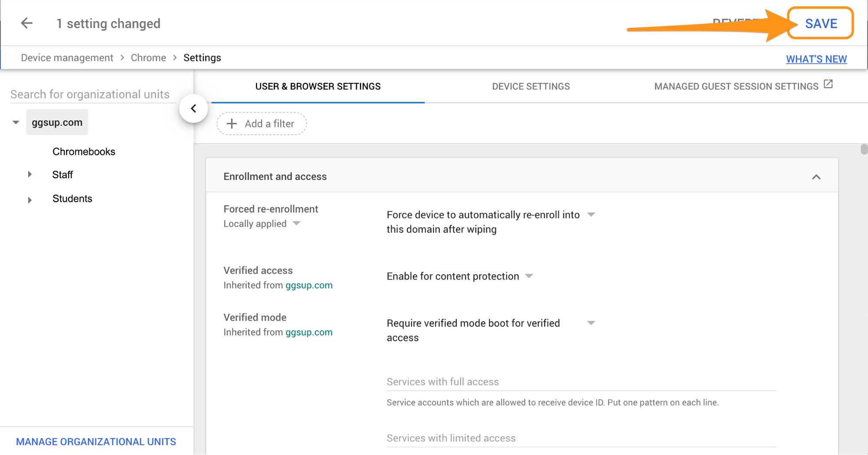Open the Forced re-enrollment value dropdown
Image resolution: width=868 pixels, height=455 pixels.
pyautogui.click(x=591, y=215)
